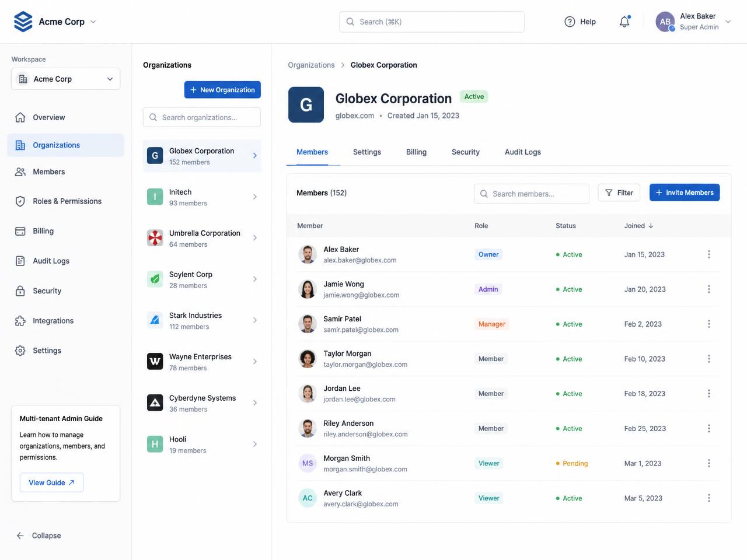
Task: Expand the Alex Baker account menu chevron
Action: (728, 22)
